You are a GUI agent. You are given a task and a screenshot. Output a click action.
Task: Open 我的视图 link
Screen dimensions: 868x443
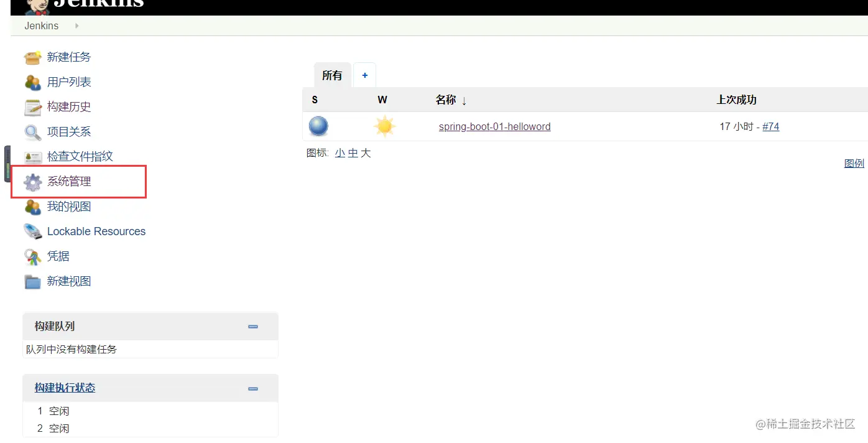69,207
